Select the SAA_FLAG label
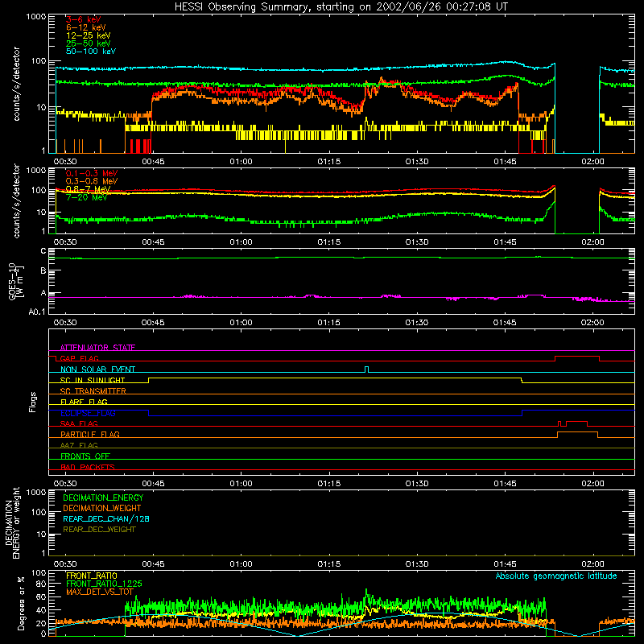 click(79, 423)
